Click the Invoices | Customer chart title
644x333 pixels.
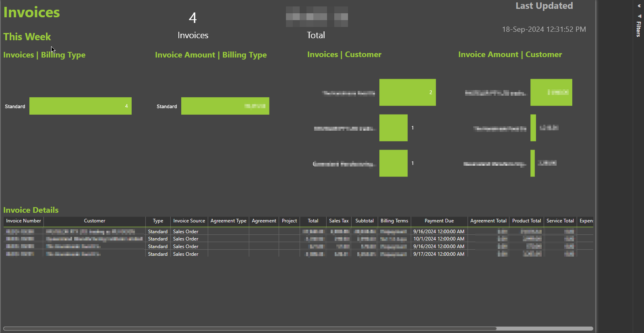click(344, 54)
